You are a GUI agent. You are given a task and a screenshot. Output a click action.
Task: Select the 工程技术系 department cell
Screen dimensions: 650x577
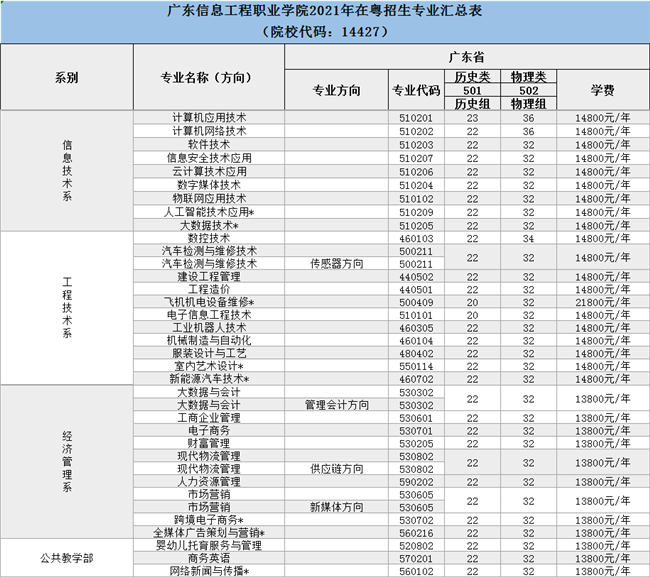66,307
